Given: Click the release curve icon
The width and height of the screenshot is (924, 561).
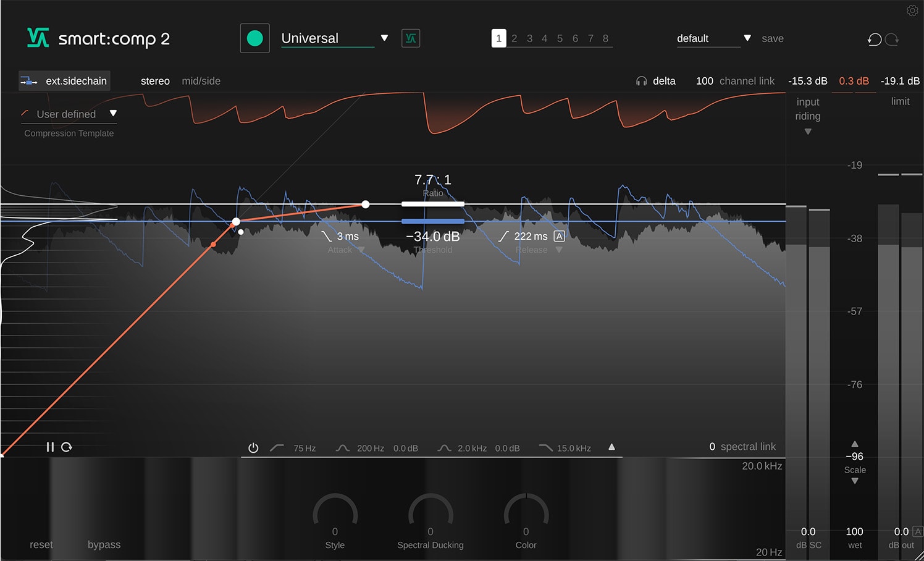Looking at the screenshot, I should [x=503, y=236].
